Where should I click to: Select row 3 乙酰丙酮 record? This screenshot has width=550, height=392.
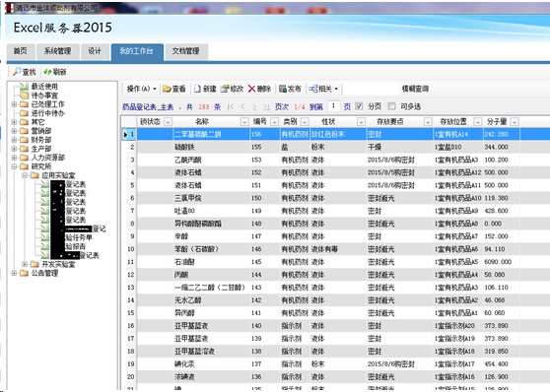click(328, 160)
